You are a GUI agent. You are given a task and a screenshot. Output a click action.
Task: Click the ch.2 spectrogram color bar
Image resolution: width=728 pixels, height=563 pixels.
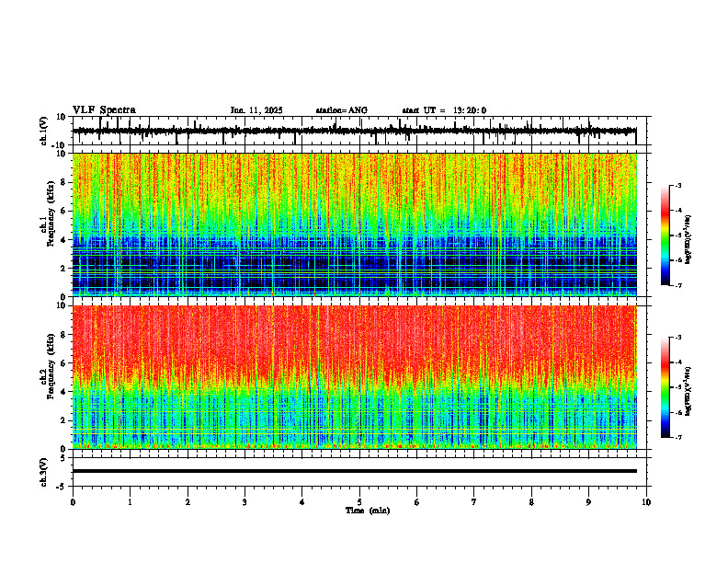(665, 387)
